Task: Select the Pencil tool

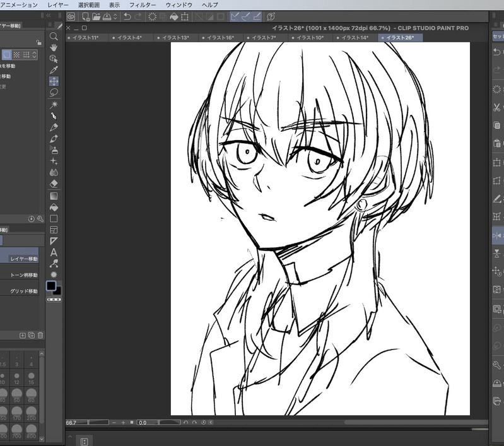Action: [54, 127]
